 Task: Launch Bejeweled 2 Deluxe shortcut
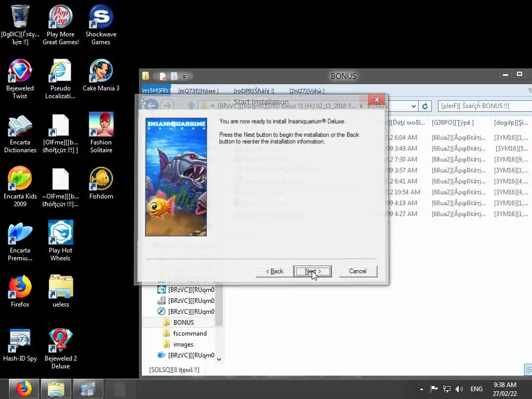pyautogui.click(x=60, y=349)
